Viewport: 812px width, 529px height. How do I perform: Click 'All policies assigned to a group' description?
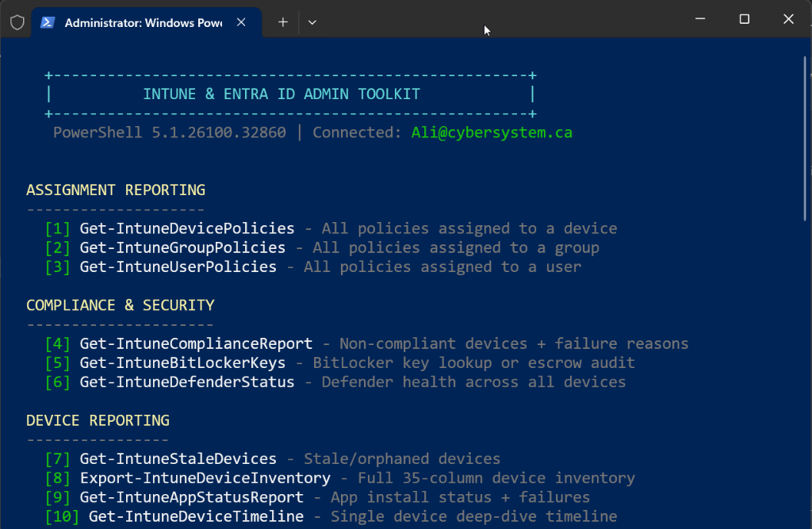[x=456, y=247]
